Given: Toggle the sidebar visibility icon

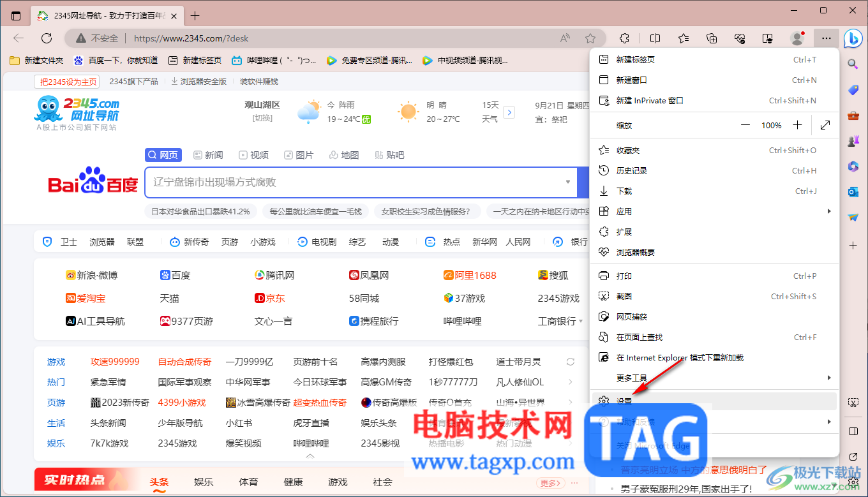Looking at the screenshot, I should point(853,431).
